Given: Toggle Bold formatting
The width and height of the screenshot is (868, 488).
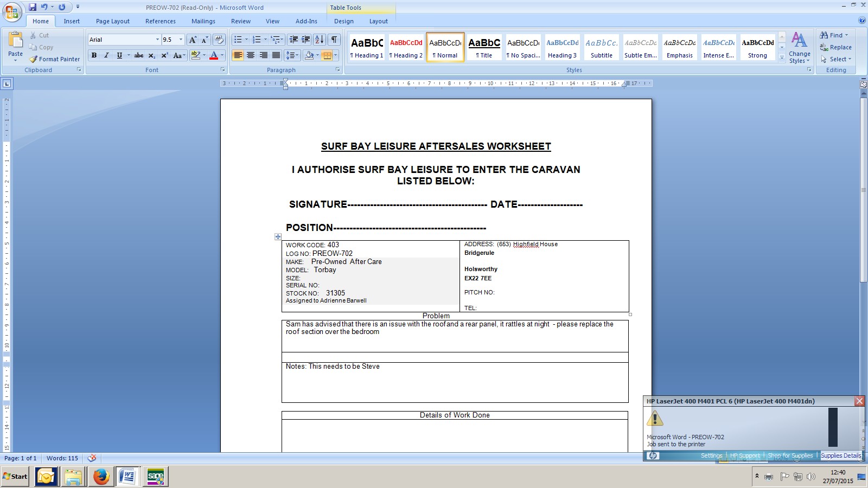Looking at the screenshot, I should pos(94,55).
